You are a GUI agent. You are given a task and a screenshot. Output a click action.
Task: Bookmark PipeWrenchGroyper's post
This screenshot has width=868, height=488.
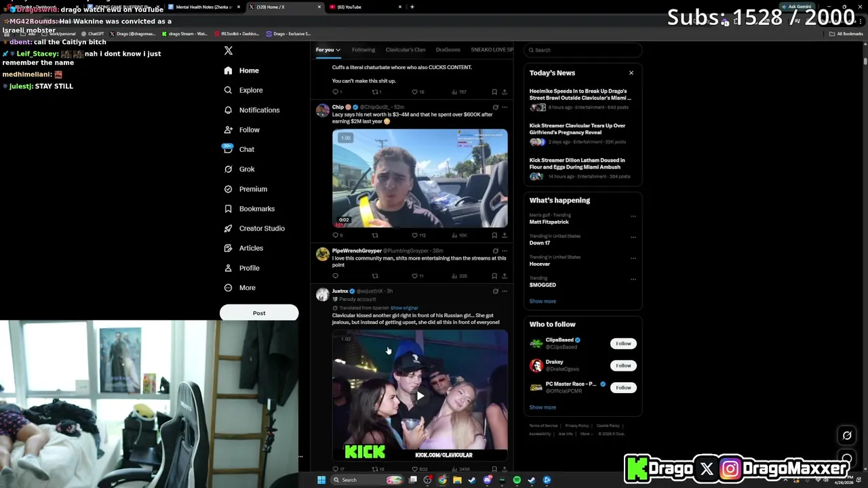494,276
